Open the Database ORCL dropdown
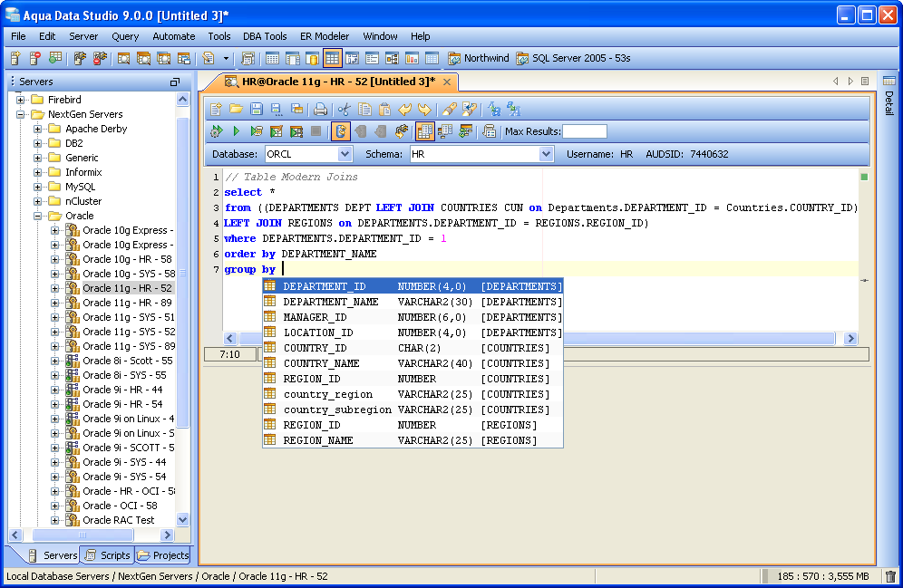The image size is (903, 588). coord(345,154)
